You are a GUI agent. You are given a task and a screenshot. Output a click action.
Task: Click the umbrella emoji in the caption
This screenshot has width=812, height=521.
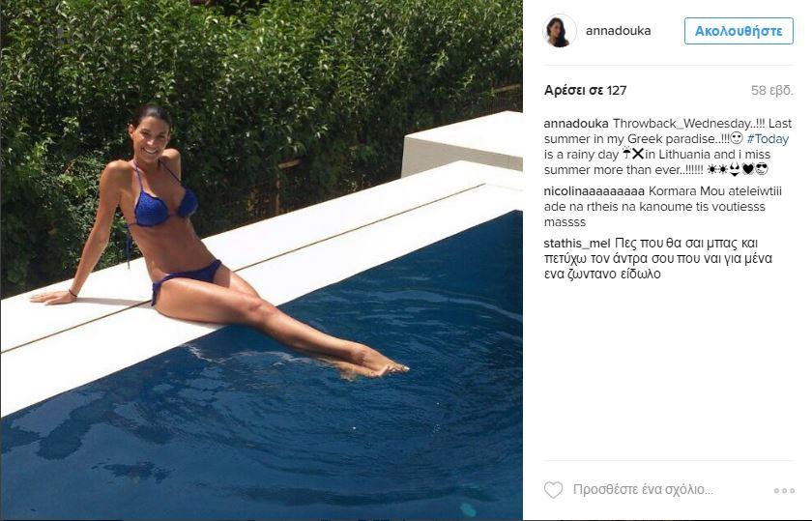tap(626, 154)
